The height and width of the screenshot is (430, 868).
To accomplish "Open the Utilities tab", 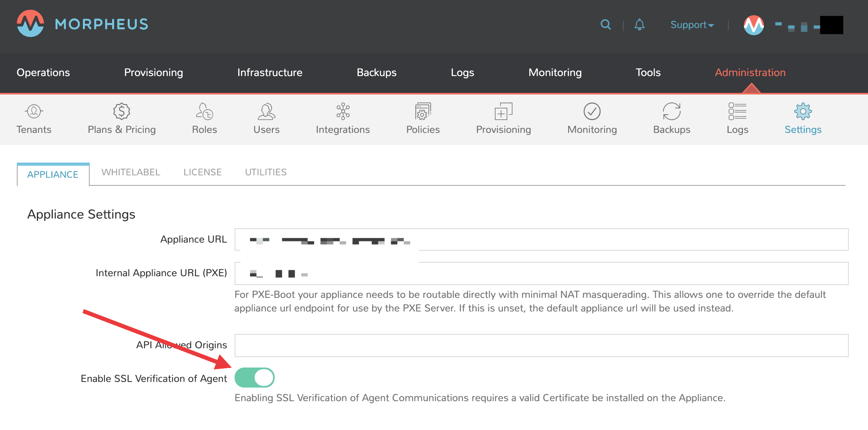I will click(266, 172).
